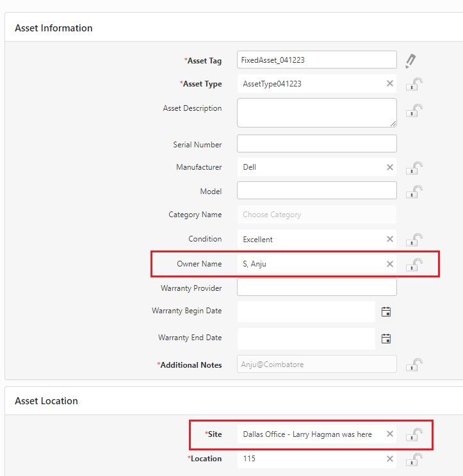Click the Asset Tag input field
The width and height of the screenshot is (463, 476).
pyautogui.click(x=317, y=60)
